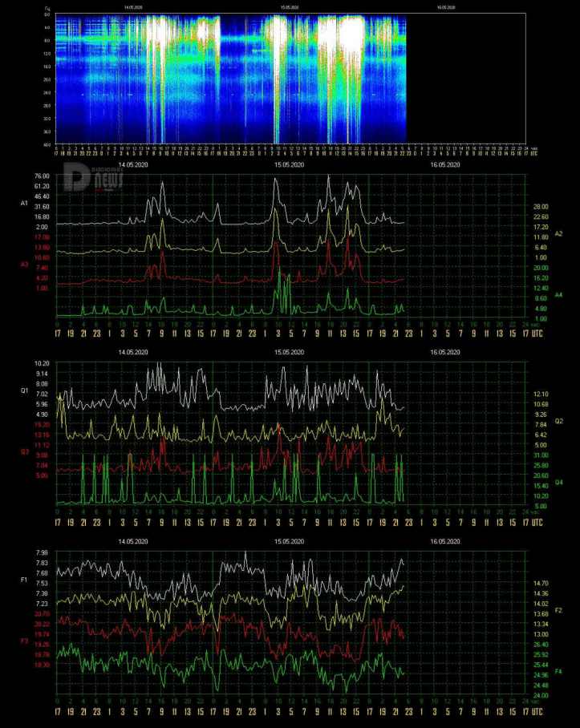Image resolution: width=580 pixels, height=728 pixels.
Task: Select the green A4 axis label
Action: [x=559, y=295]
